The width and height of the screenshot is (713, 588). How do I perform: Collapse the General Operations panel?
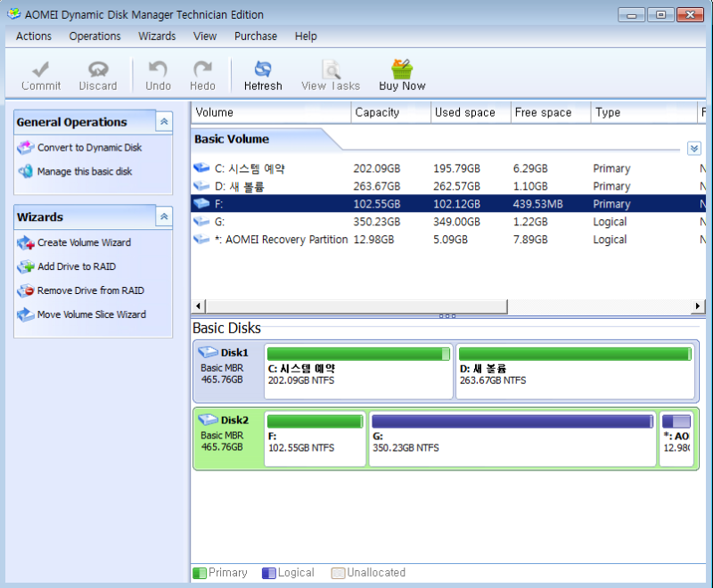(164, 122)
